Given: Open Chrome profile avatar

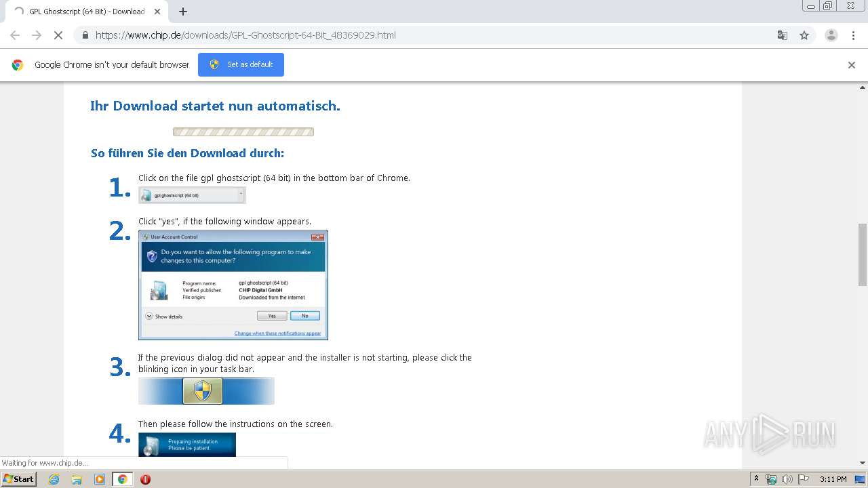Looking at the screenshot, I should 831,35.
